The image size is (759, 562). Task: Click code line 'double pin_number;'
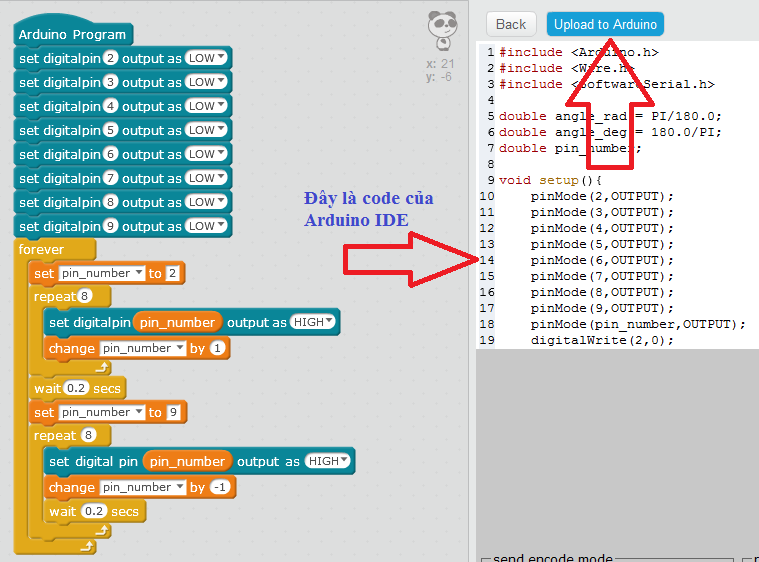[570, 148]
